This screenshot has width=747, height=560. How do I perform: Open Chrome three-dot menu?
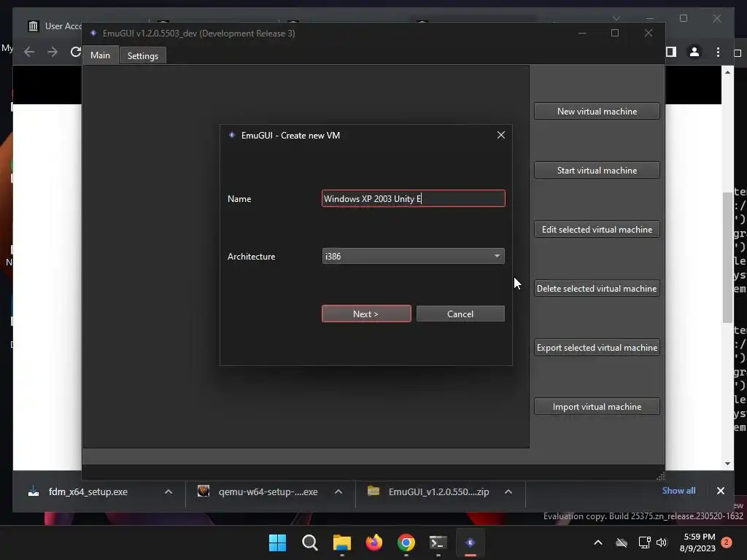[718, 52]
